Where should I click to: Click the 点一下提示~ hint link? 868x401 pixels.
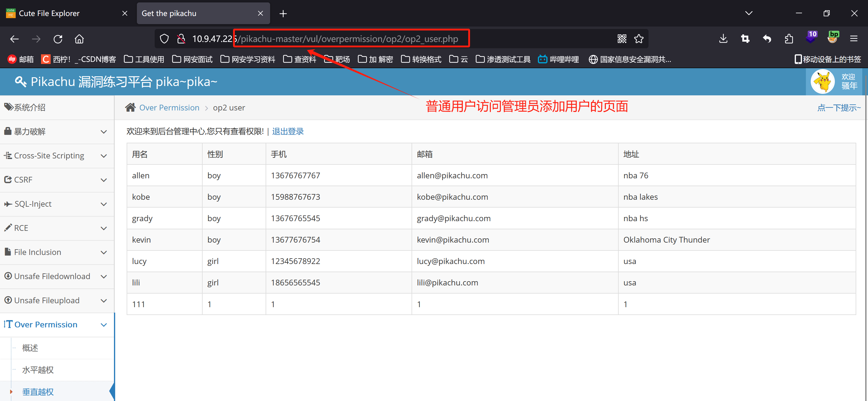click(x=839, y=108)
